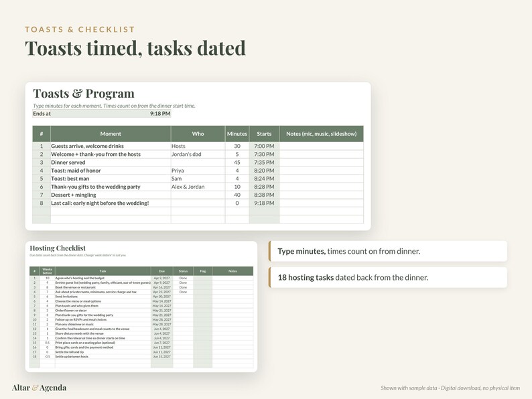Image resolution: width=532 pixels, height=399 pixels.
Task: Click the 'Shown with sample data' footer note
Action: [450, 388]
